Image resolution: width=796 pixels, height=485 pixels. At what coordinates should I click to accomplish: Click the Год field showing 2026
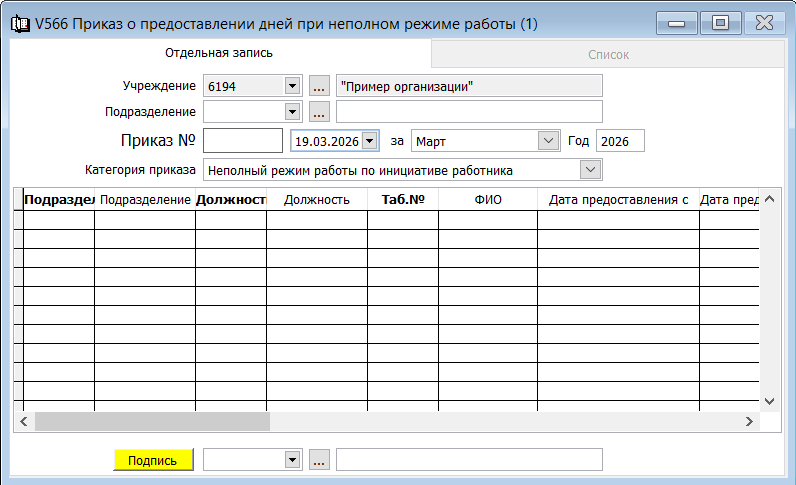tap(619, 141)
